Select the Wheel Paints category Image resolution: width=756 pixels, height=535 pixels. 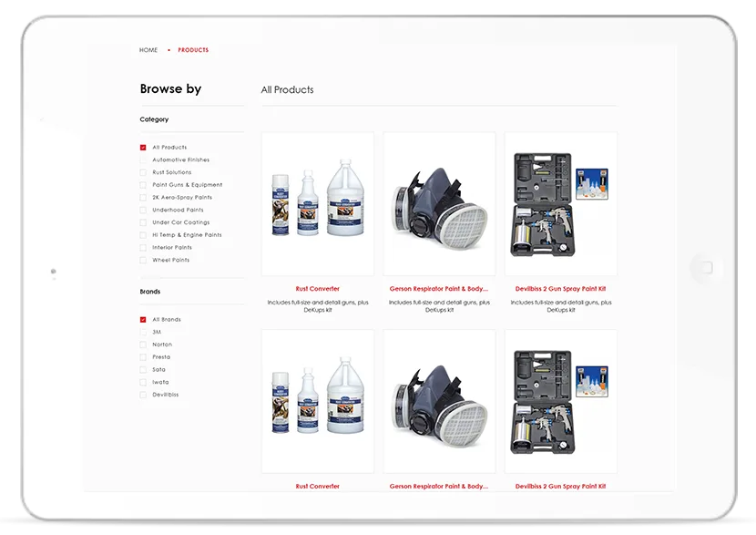click(x=143, y=261)
